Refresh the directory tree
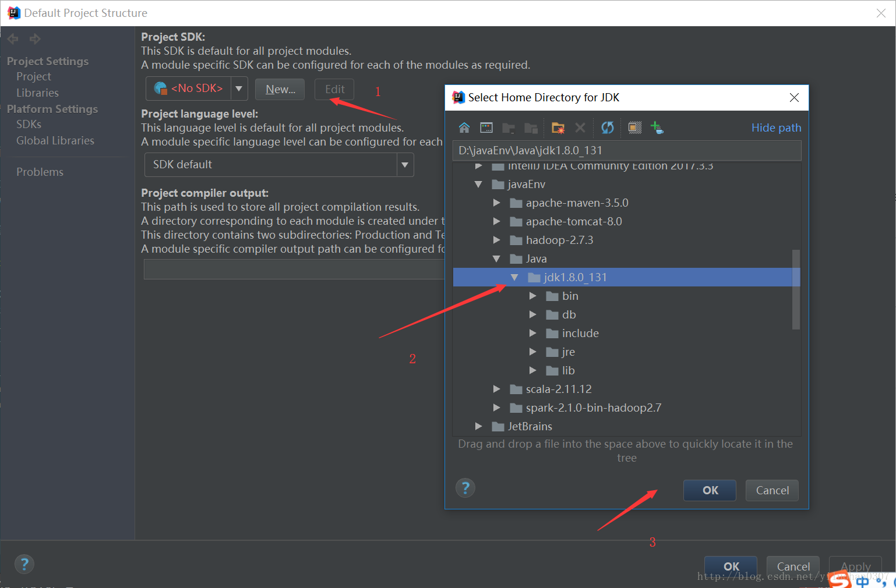896x588 pixels. point(608,127)
